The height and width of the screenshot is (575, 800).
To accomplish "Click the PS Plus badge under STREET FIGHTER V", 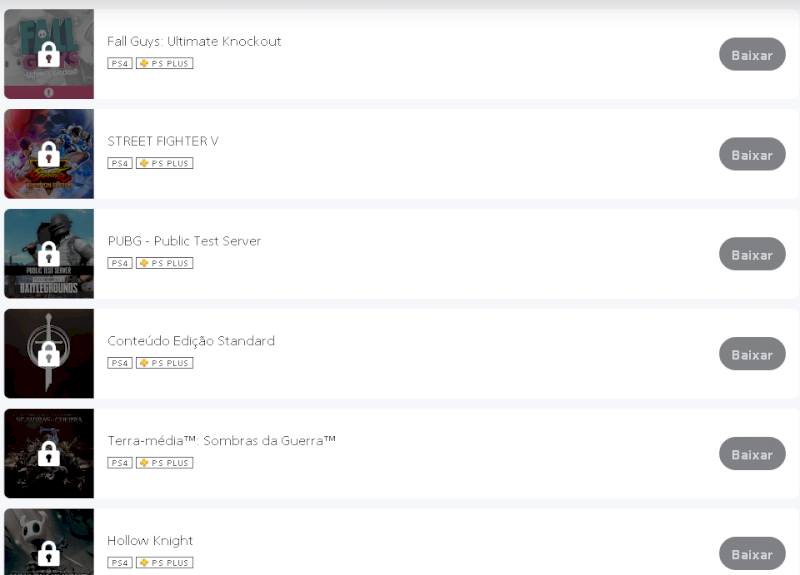I will pyautogui.click(x=164, y=163).
